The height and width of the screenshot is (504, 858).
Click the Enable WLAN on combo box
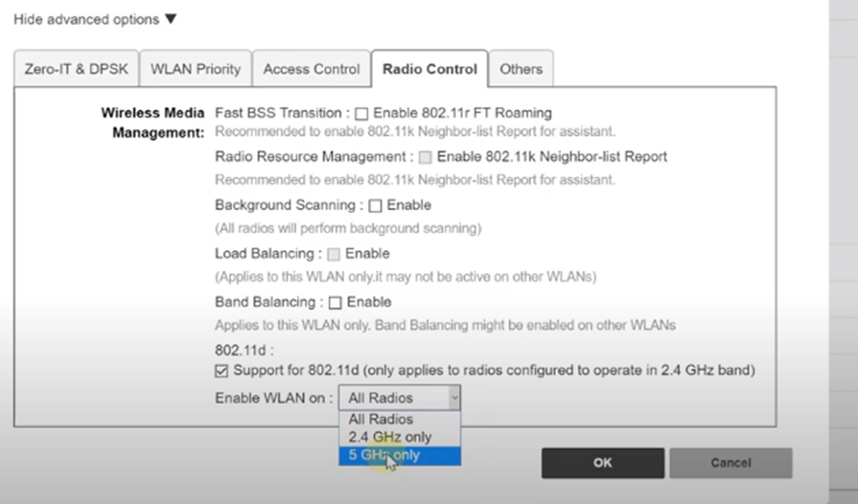[x=399, y=398]
